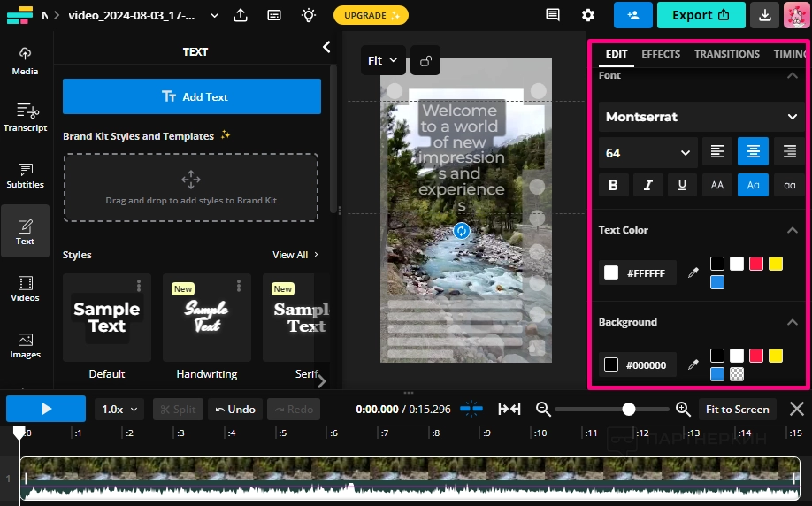Click the download arrow icon

(764, 15)
